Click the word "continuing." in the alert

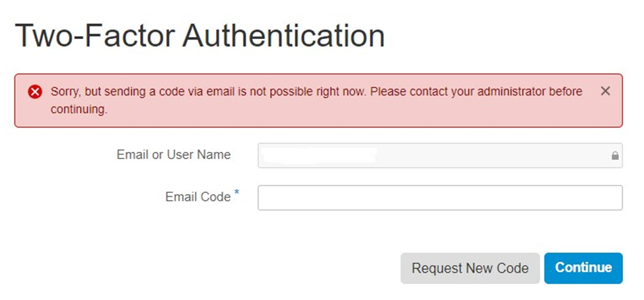tap(79, 110)
